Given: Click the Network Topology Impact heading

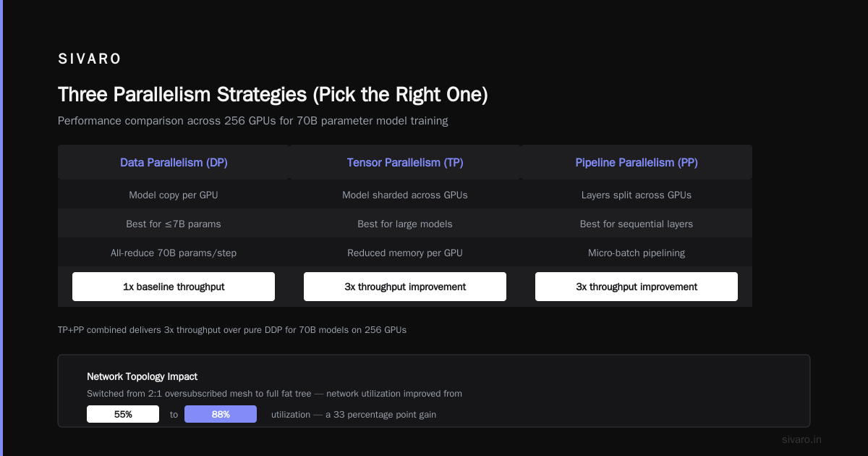Looking at the screenshot, I should [x=142, y=376].
